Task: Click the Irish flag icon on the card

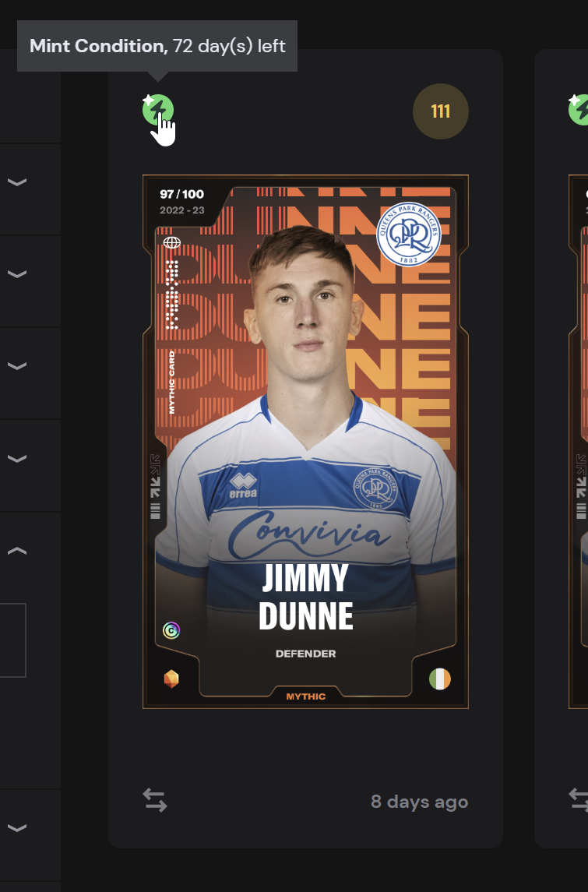Action: coord(439,679)
